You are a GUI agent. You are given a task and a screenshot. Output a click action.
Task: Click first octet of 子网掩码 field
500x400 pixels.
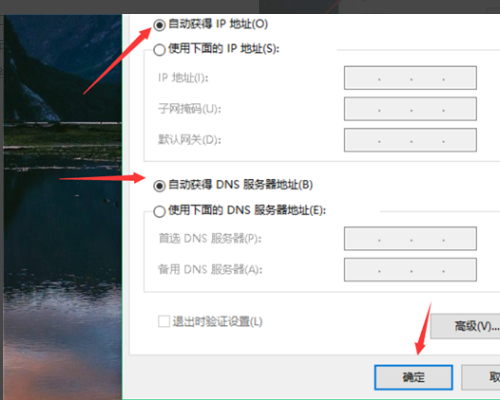pos(362,109)
